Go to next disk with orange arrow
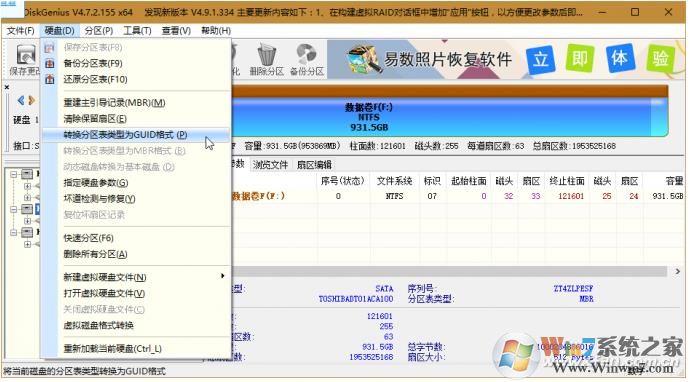Viewport: 690px width, 382px height. tap(31, 100)
